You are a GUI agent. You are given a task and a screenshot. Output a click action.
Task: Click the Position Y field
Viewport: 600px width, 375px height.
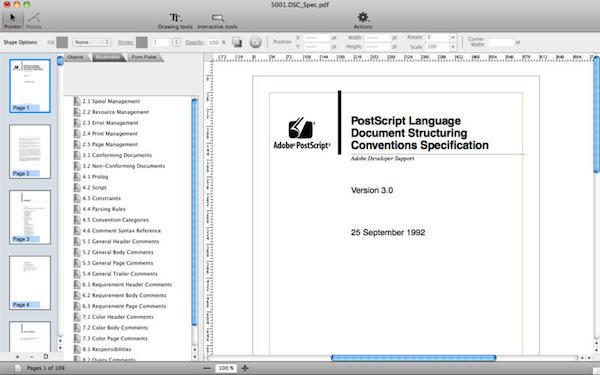(316, 47)
